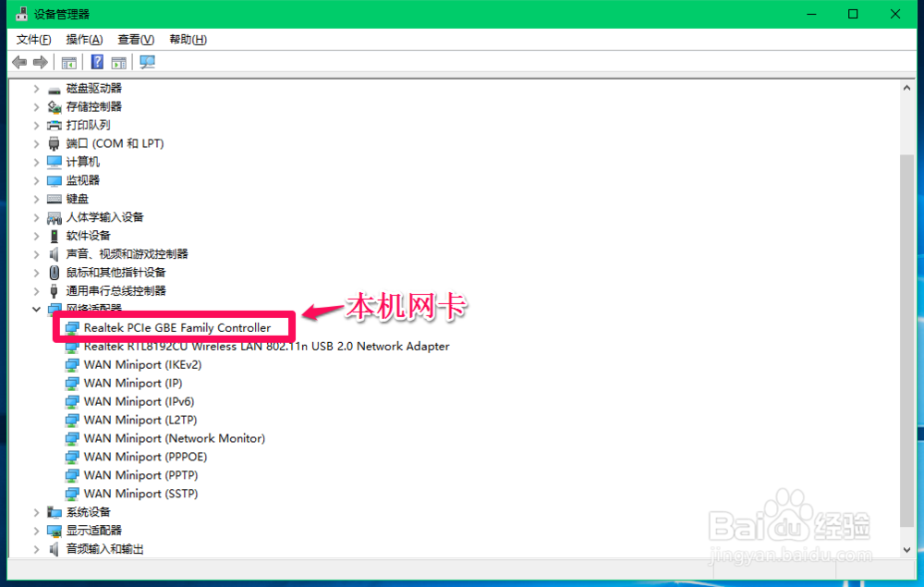Expand the 通用串行总线控制器 node
The image size is (924, 587).
click(37, 291)
